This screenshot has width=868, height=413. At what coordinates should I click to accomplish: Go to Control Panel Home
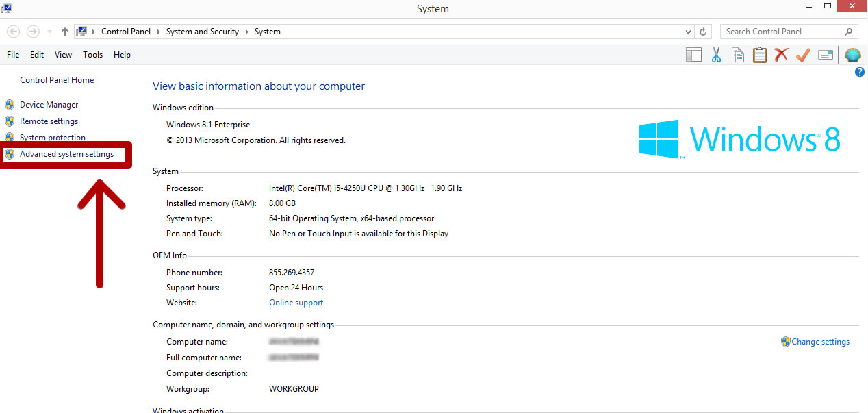tap(57, 80)
